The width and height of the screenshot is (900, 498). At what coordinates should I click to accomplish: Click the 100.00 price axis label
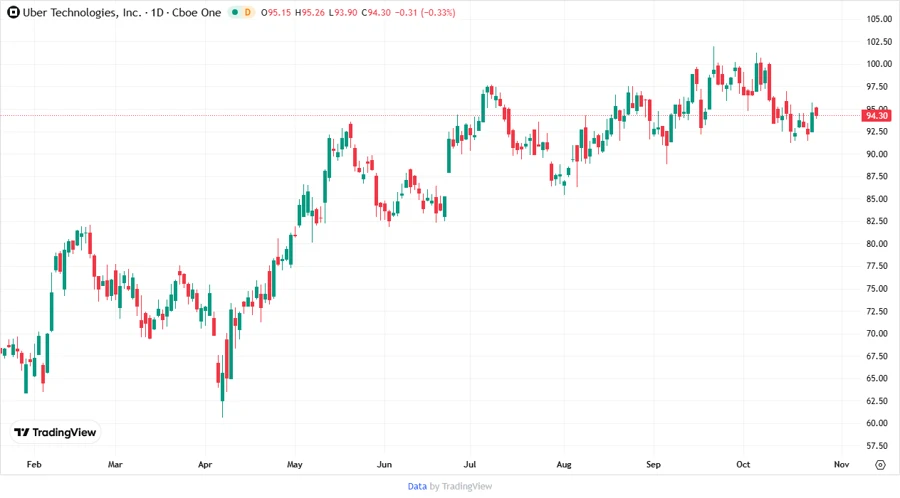(x=879, y=64)
